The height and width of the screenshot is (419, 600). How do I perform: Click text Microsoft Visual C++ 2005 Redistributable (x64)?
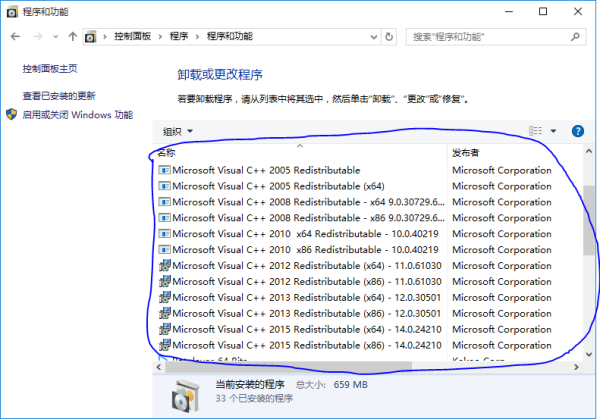tap(278, 186)
